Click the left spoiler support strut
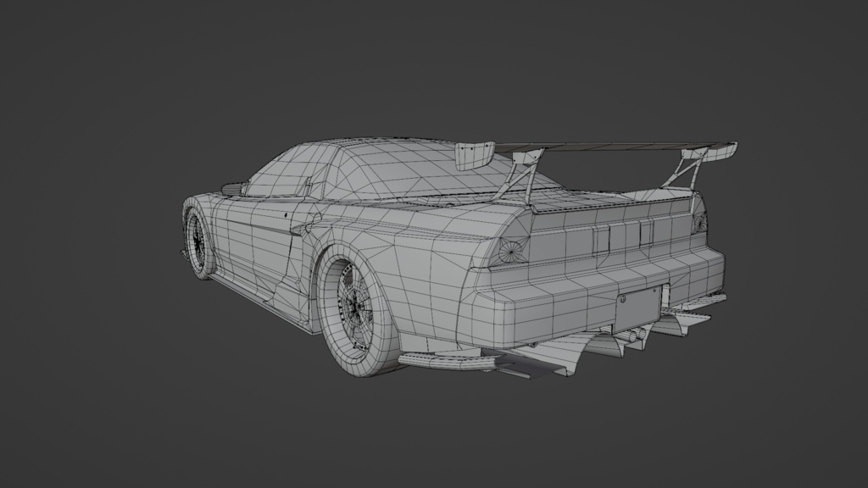The width and height of the screenshot is (868, 488). coord(520,176)
